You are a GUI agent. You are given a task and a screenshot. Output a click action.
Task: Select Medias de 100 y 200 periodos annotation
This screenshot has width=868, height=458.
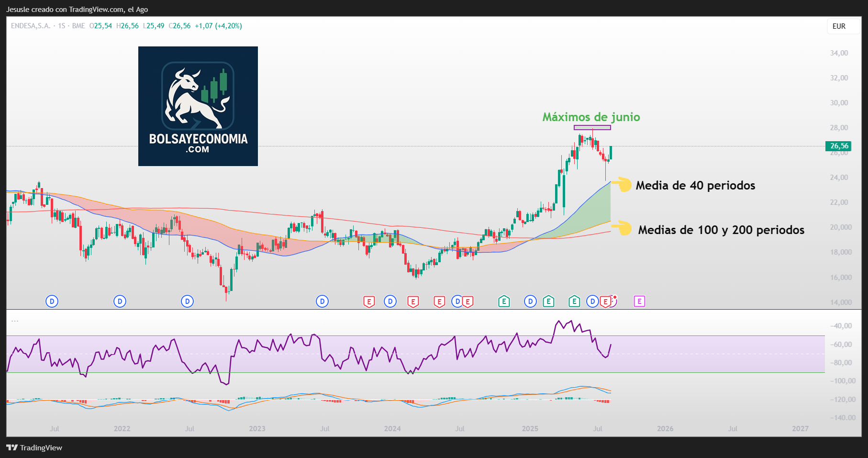pyautogui.click(x=721, y=230)
